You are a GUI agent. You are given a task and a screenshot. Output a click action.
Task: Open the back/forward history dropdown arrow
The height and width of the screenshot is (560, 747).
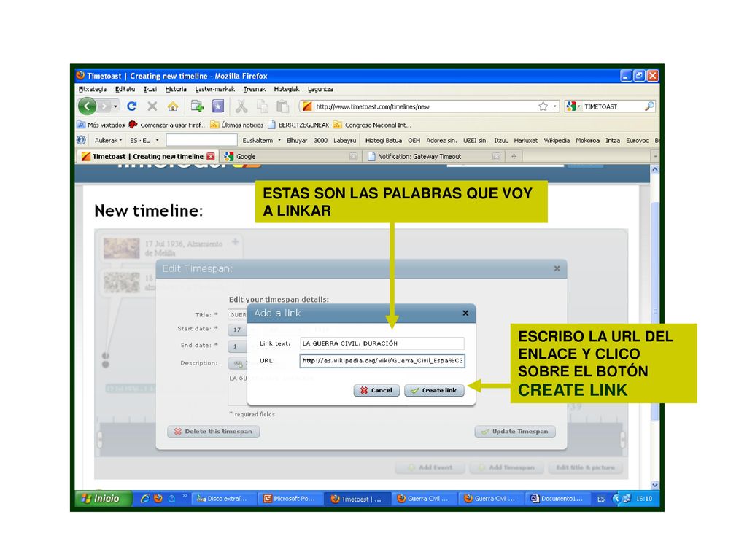click(115, 106)
